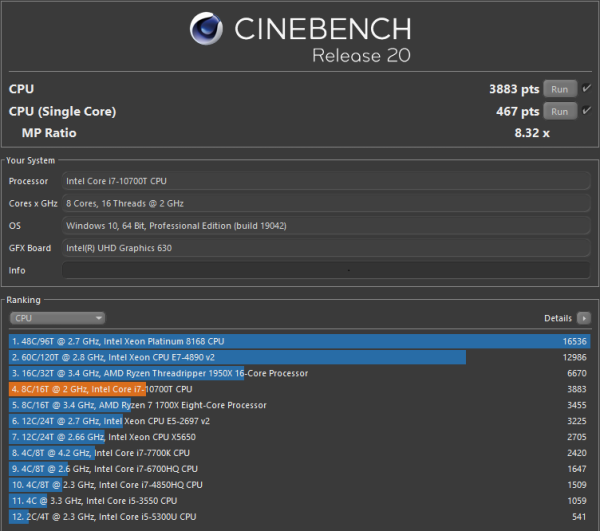600x531 pixels.
Task: Click the Cinebench logo icon
Action: coord(206,28)
